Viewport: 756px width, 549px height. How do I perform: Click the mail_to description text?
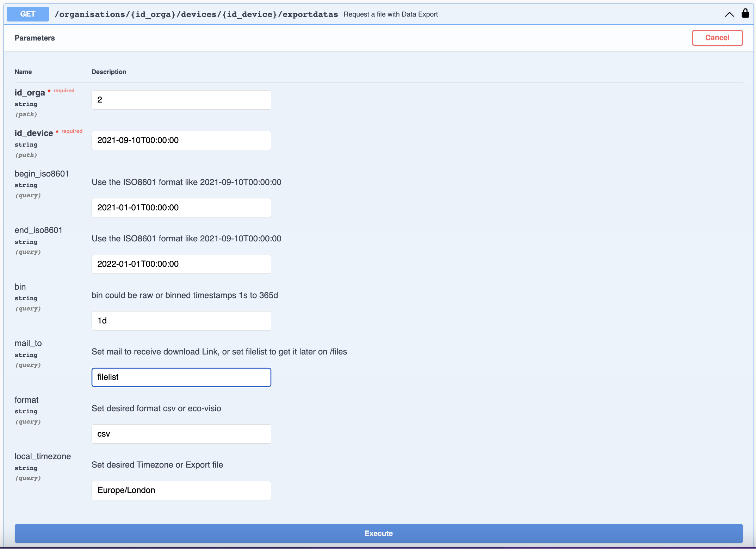tap(219, 352)
